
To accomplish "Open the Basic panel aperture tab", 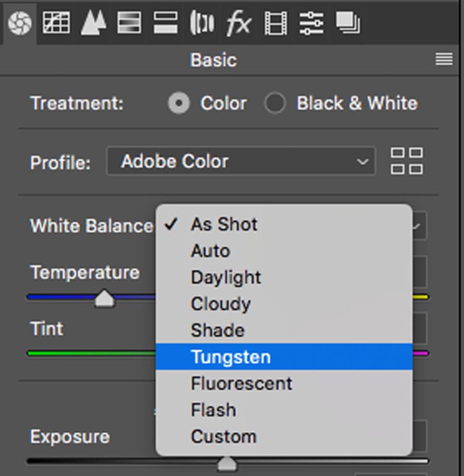I will [x=19, y=24].
